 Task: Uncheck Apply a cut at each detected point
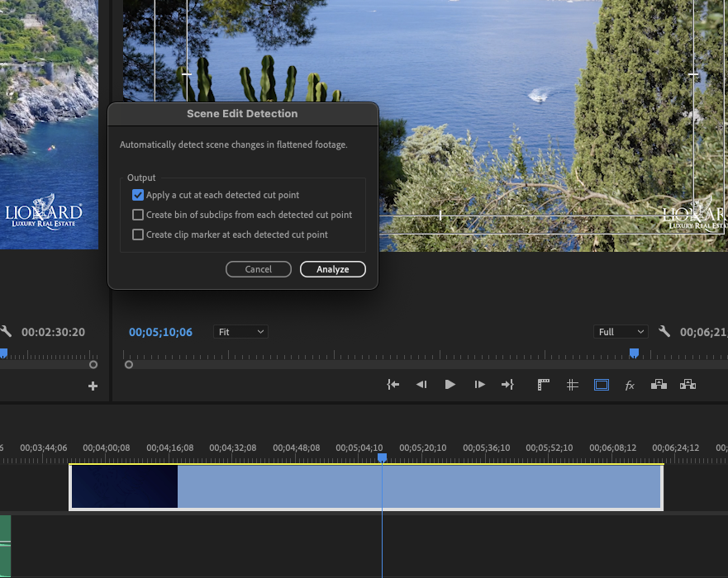(137, 195)
